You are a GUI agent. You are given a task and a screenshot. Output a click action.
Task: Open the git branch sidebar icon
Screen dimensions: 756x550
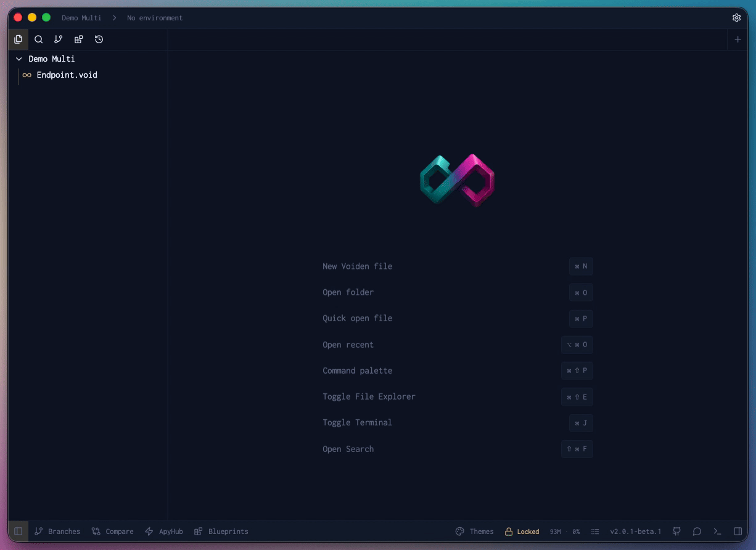click(59, 39)
